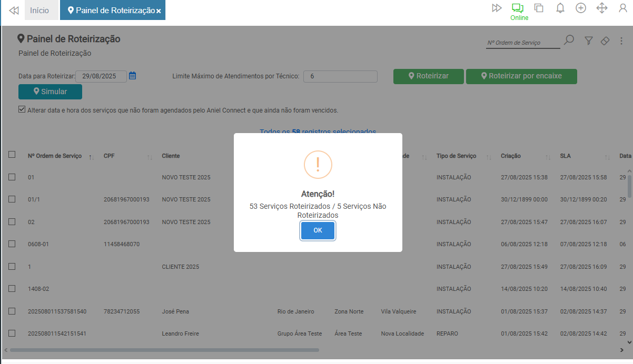
Task: Click the fast-forward arrows icon in header
Action: tap(497, 8)
